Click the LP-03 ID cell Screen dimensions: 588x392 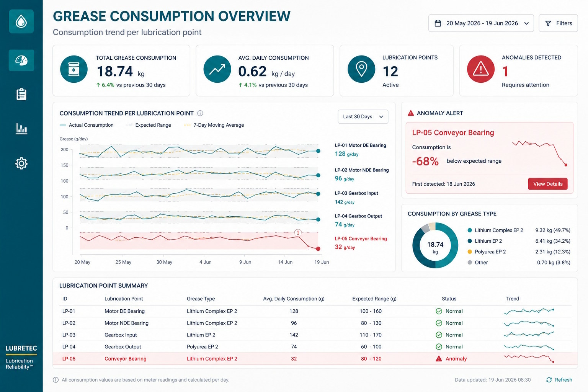point(69,335)
